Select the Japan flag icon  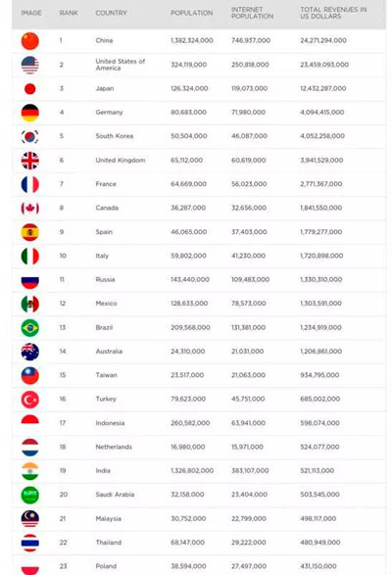coord(29,89)
